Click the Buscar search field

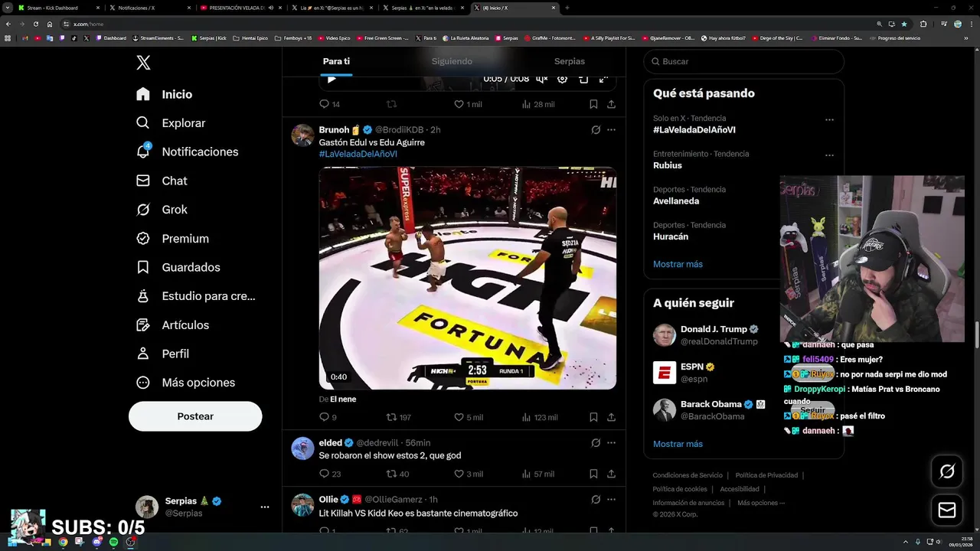pyautogui.click(x=744, y=61)
